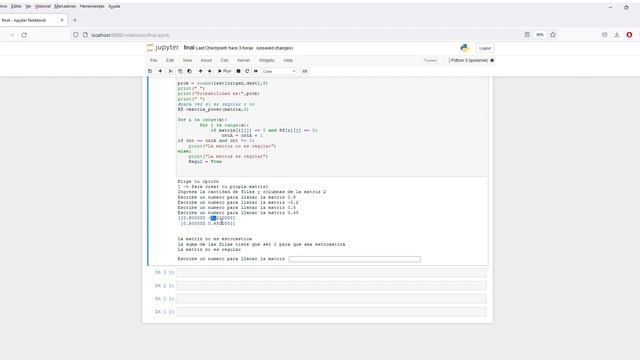Open Firefox Ver menu
Viewport: 640px width, 360px height.
tap(28, 6)
